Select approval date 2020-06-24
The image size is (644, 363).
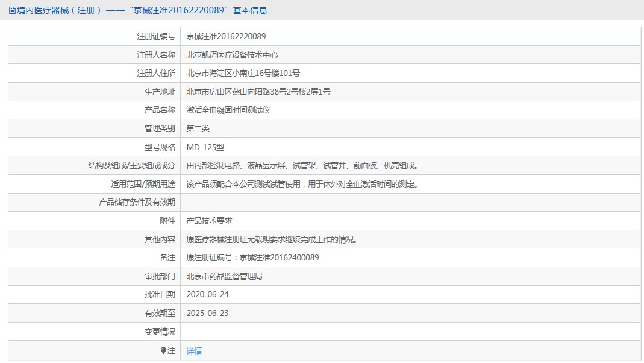point(207,294)
